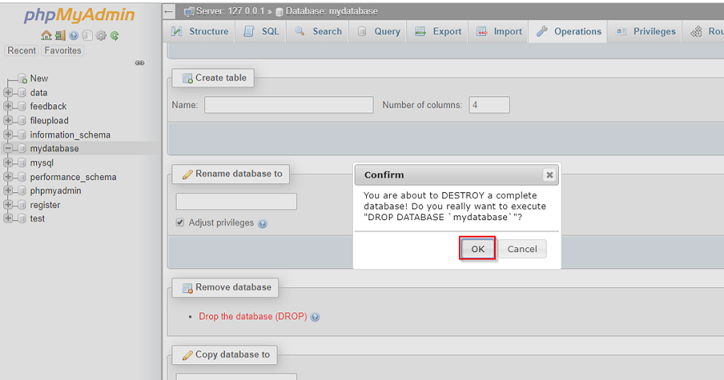This screenshot has width=724, height=380.
Task: Select the performance_schema database
Action: pyautogui.click(x=73, y=177)
